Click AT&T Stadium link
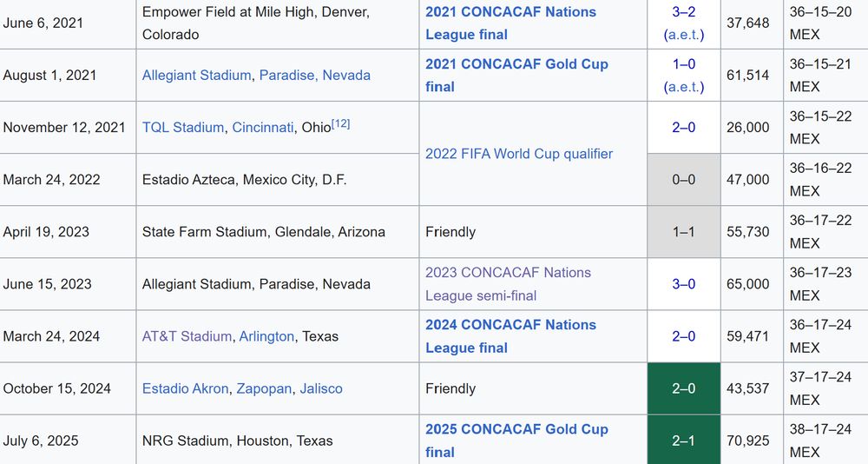Image resolution: width=868 pixels, height=464 pixels. [187, 336]
